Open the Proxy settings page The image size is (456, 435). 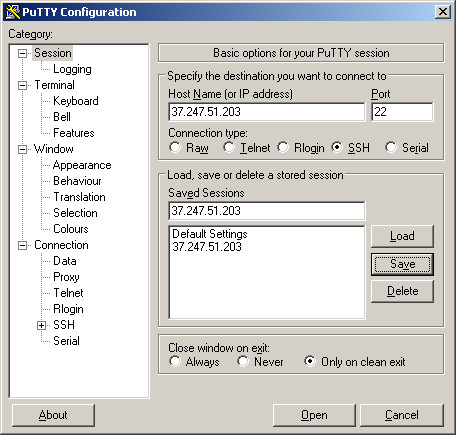[x=66, y=277]
